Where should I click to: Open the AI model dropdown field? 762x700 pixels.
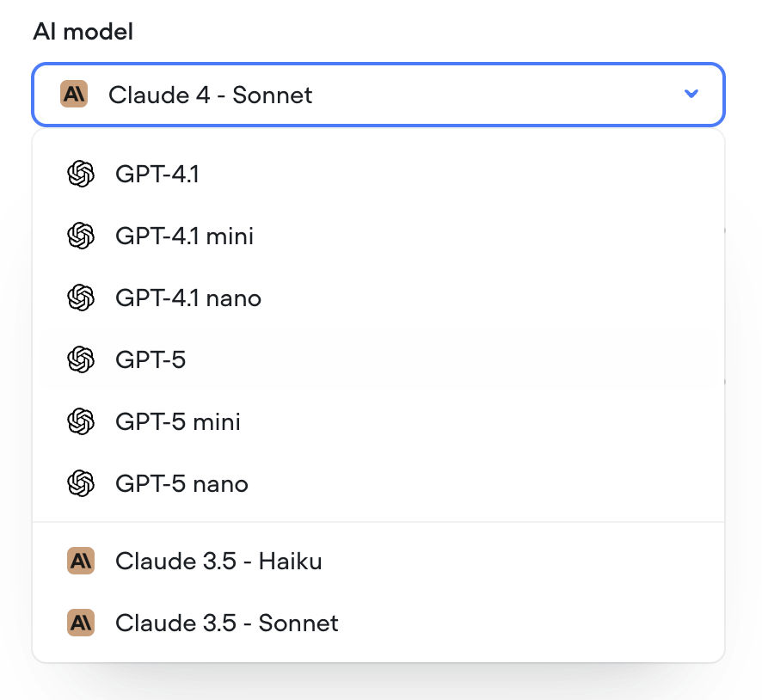tap(378, 95)
